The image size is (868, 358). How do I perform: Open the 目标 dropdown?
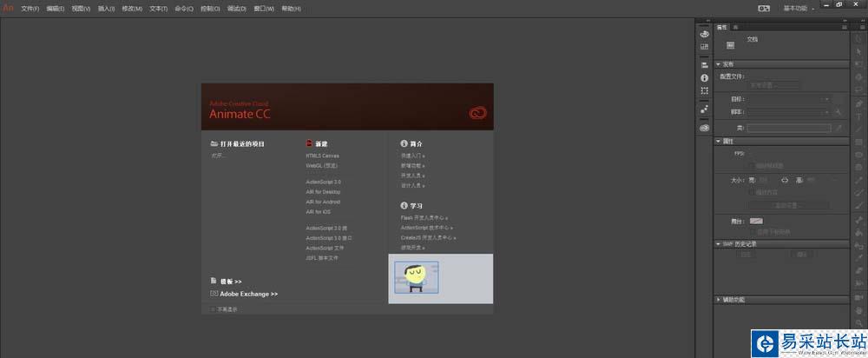[789, 99]
